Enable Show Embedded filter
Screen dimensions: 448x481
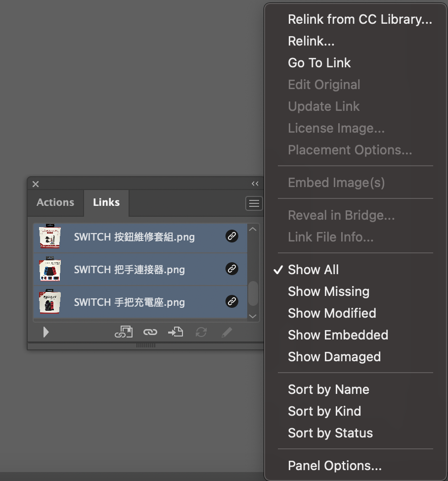[x=338, y=335]
